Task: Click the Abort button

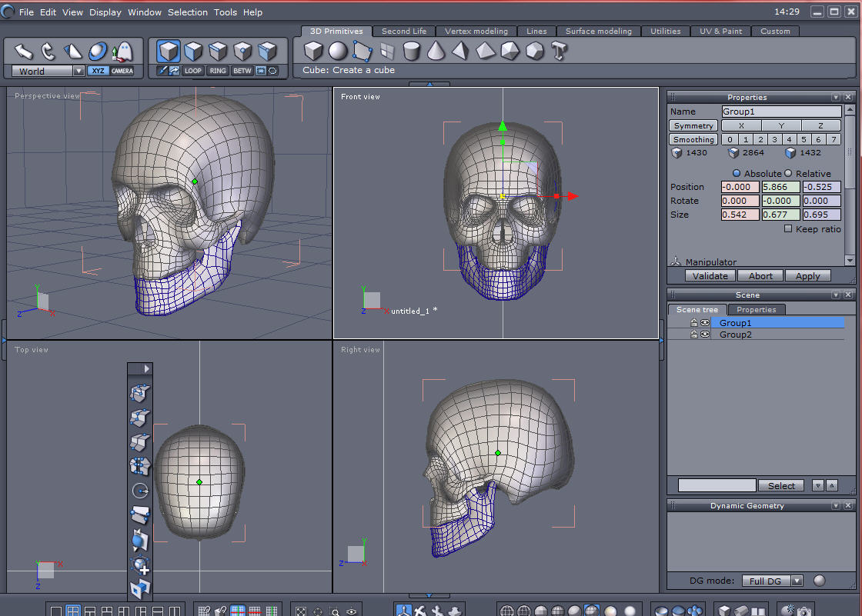Action: 760,276
